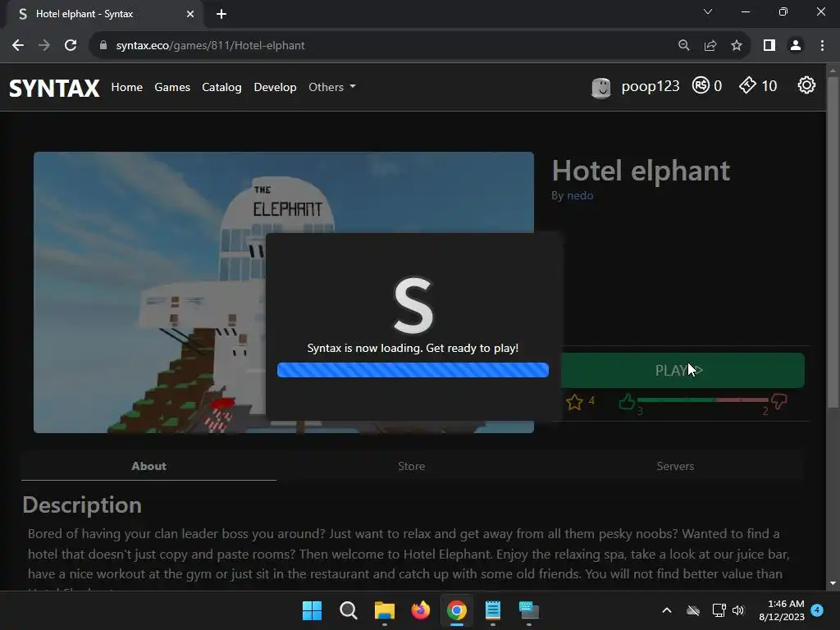This screenshot has width=840, height=630.
Task: Show hidden system tray icons
Action: (x=667, y=610)
